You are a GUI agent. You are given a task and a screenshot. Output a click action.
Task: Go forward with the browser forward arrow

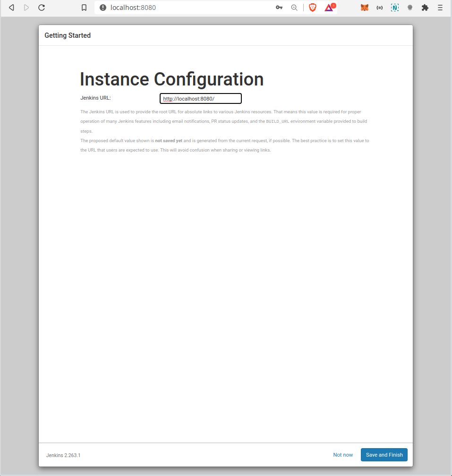(26, 8)
